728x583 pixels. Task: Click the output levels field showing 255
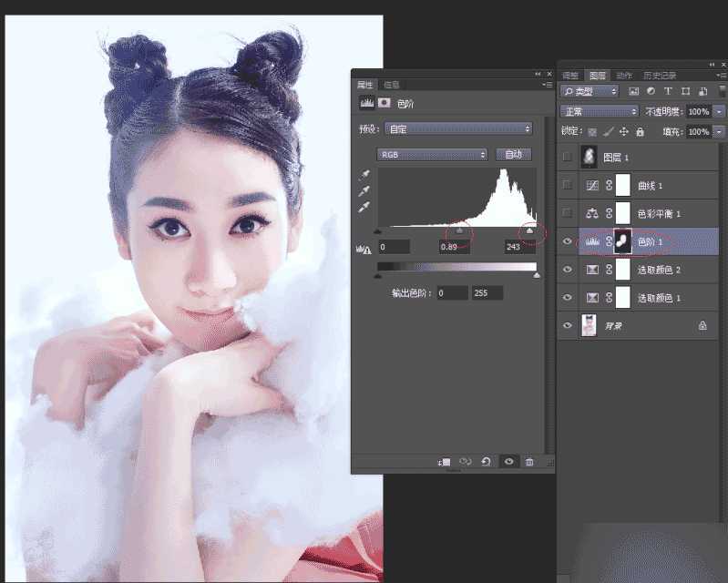click(x=487, y=293)
